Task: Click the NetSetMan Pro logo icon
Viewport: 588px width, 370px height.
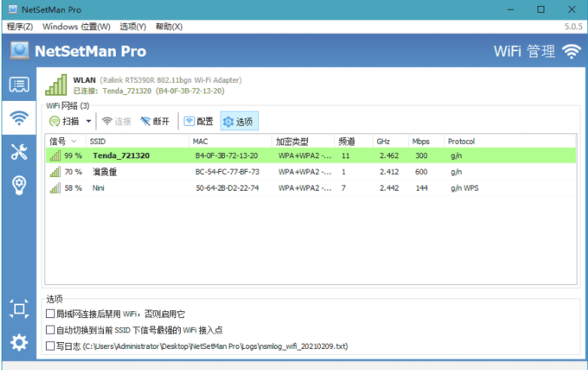Action: (20, 50)
